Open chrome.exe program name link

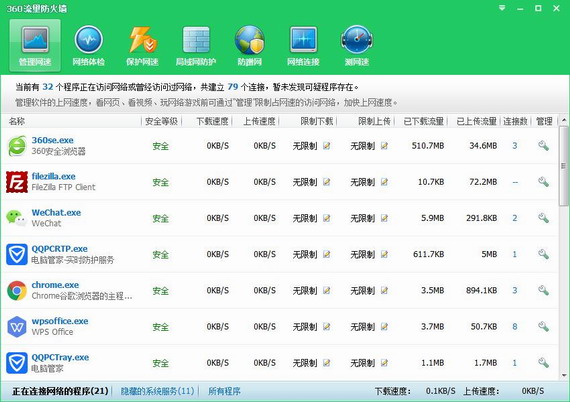point(55,285)
